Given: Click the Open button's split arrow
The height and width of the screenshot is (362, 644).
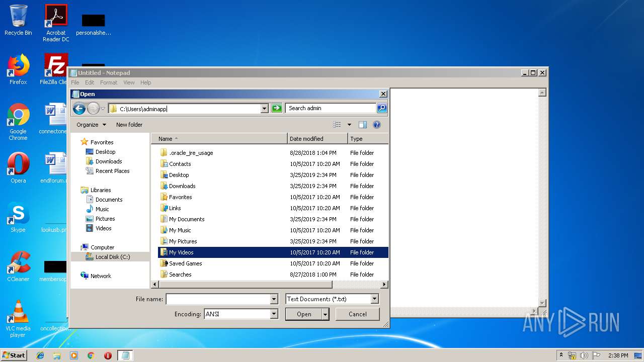Looking at the screenshot, I should 326,314.
